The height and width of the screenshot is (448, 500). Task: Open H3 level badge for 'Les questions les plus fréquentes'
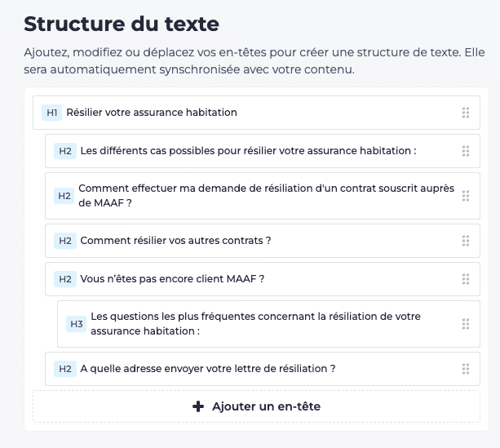[x=77, y=324]
